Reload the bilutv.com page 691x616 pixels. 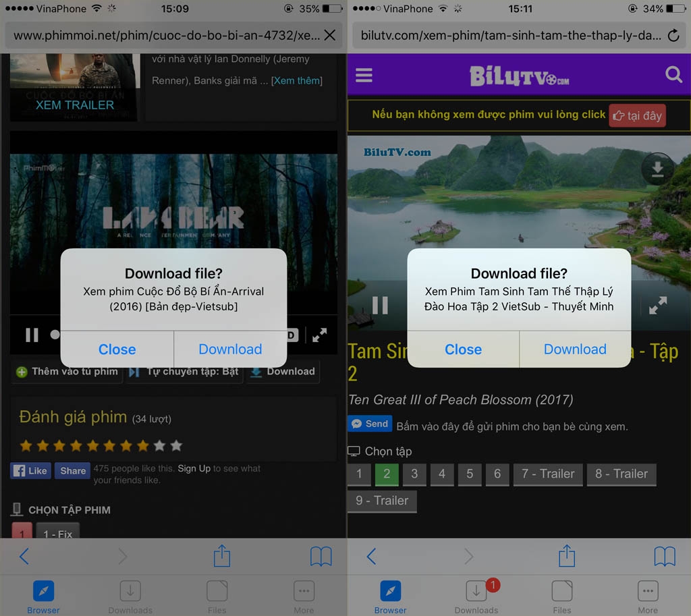(x=673, y=35)
